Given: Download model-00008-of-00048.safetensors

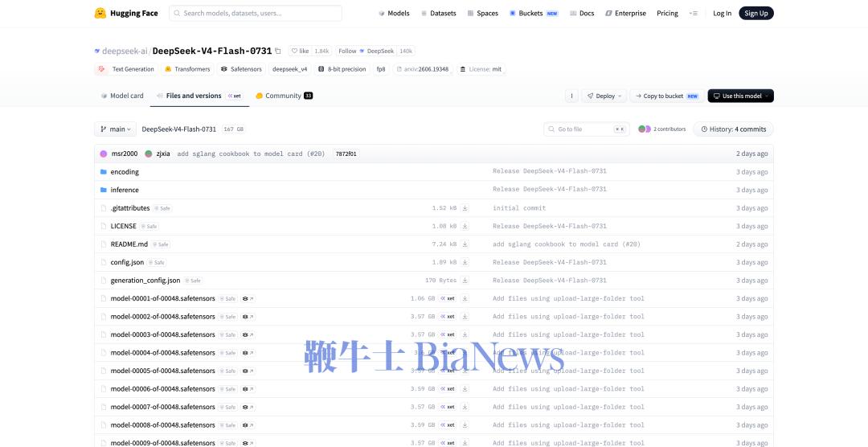Looking at the screenshot, I should (x=465, y=425).
